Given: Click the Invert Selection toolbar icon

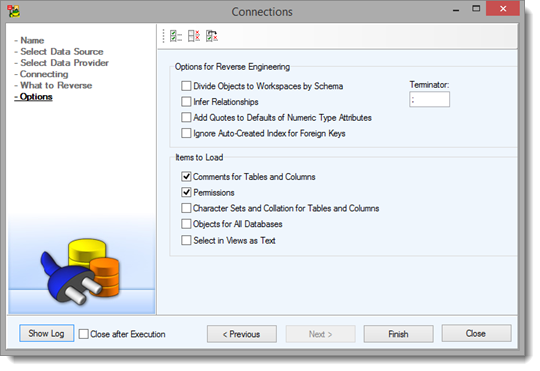Looking at the screenshot, I should point(212,36).
